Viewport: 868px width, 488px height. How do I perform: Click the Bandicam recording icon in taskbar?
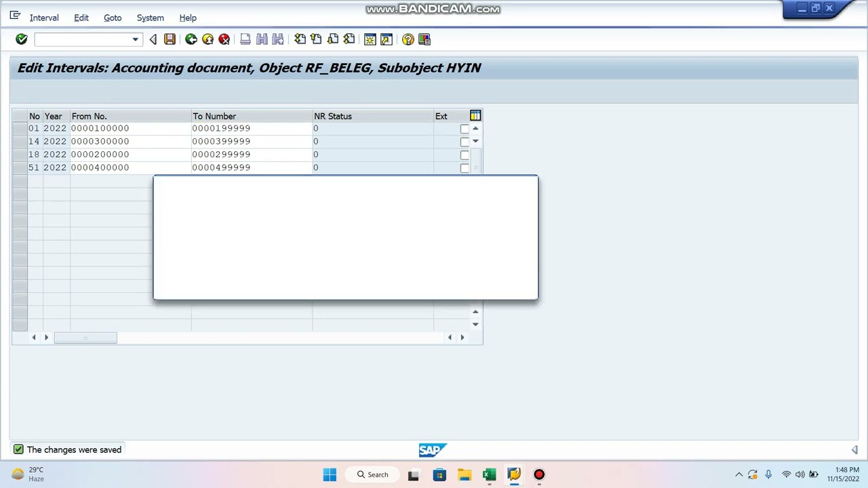539,474
